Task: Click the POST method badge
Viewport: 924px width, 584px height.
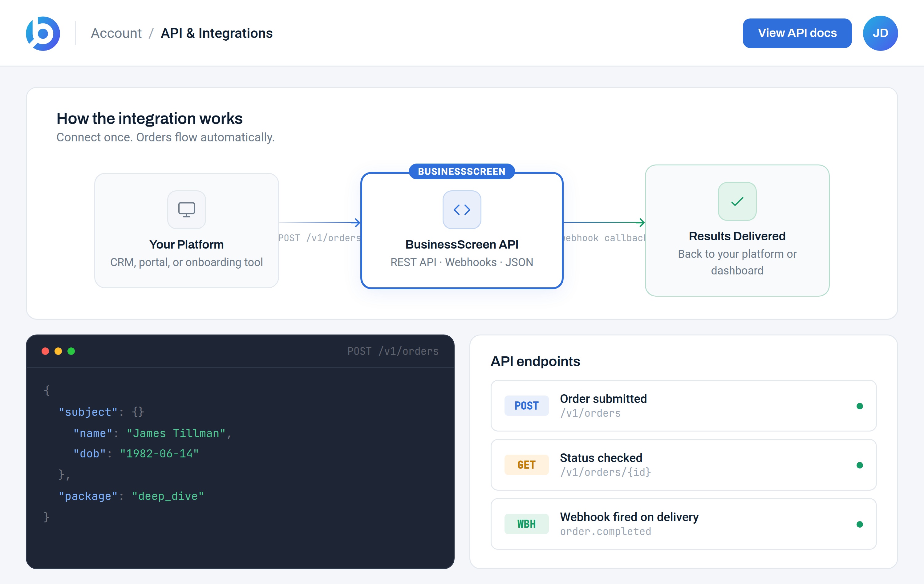Action: (526, 406)
